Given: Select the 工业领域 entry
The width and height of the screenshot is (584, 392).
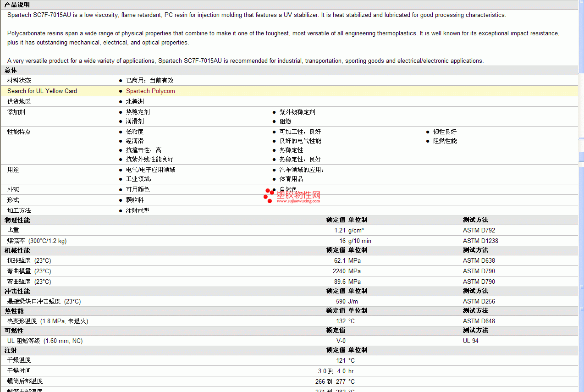Looking at the screenshot, I should point(139,179).
